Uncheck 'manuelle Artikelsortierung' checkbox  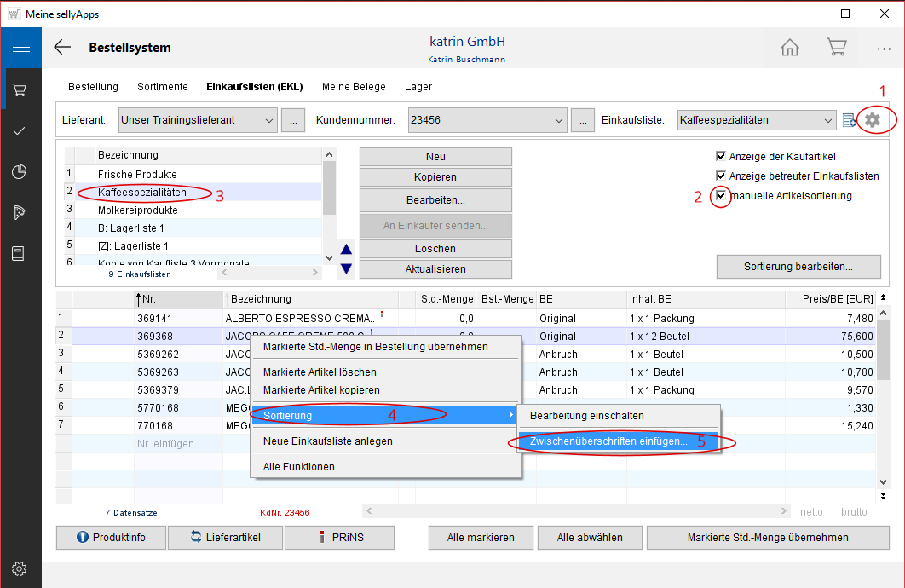click(721, 196)
